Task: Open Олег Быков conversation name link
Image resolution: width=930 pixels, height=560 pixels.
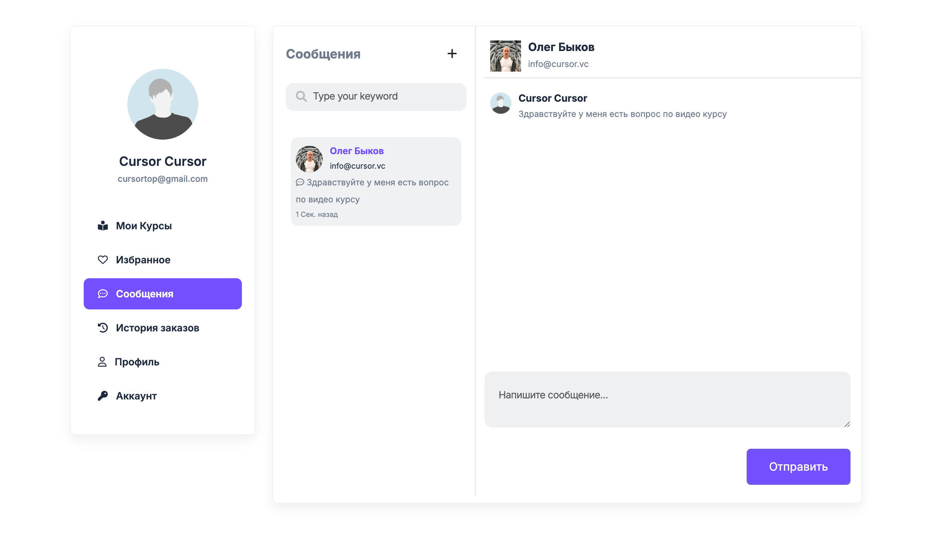Action: point(356,151)
